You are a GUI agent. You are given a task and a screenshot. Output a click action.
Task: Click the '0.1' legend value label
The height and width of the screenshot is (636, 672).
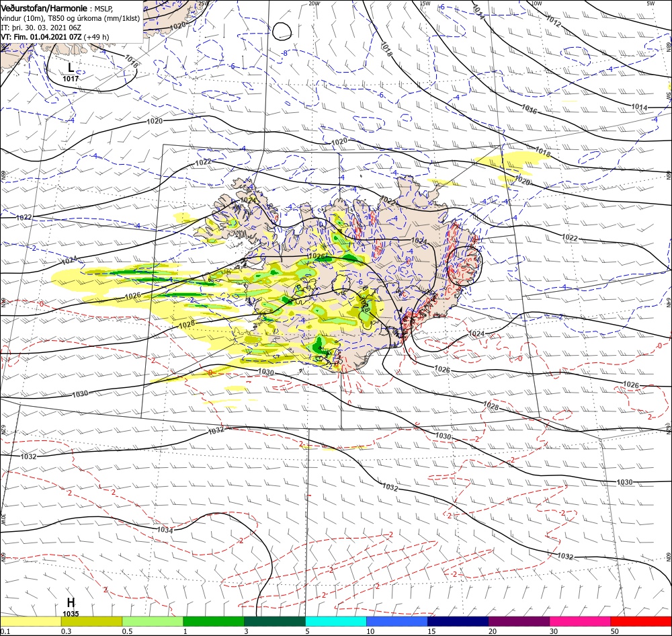[5, 631]
